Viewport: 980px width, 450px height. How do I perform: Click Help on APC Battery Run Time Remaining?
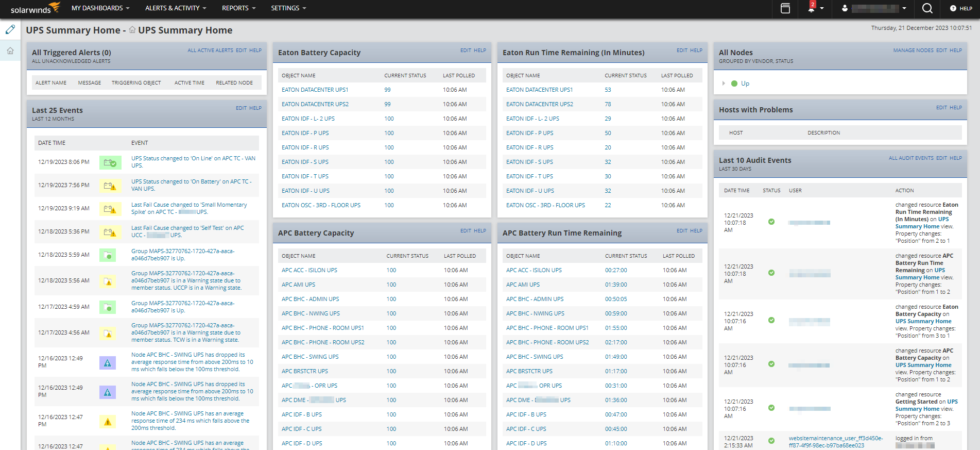696,231
